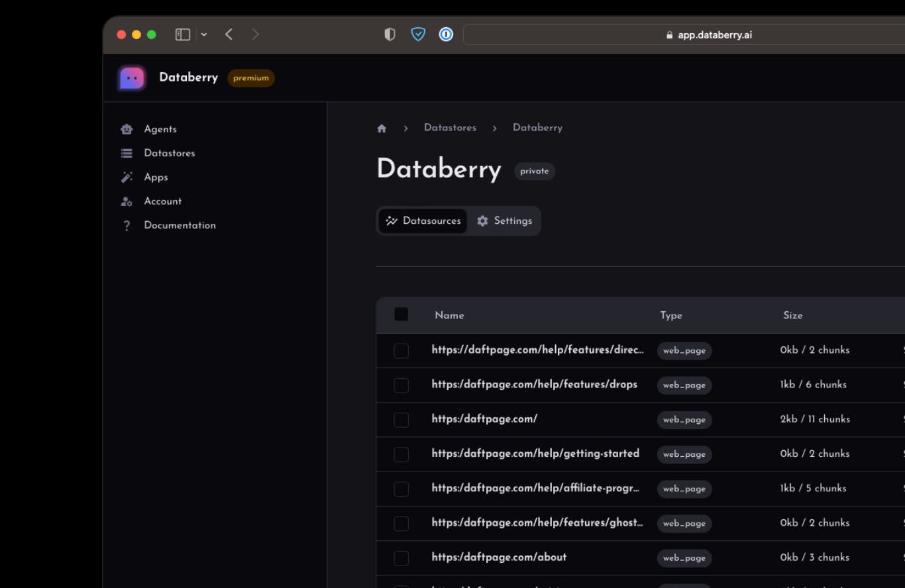Click the half-shield privacy icon
This screenshot has height=588, width=905.
(390, 34)
